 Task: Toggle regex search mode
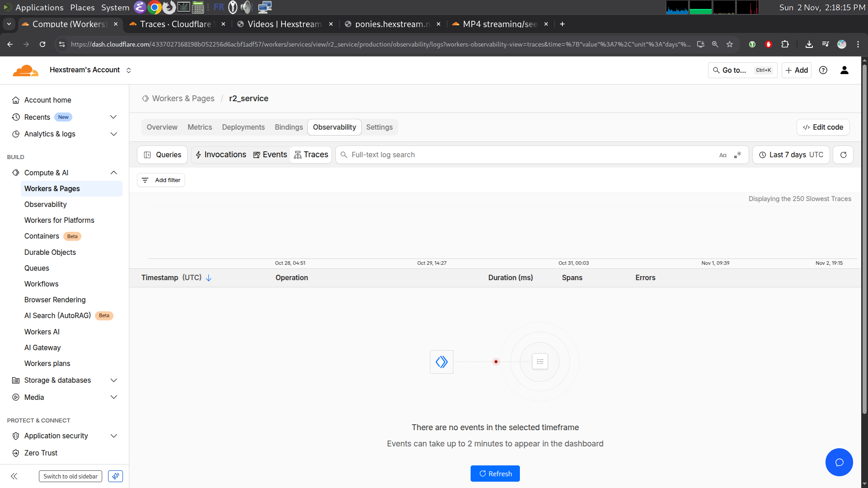point(737,155)
